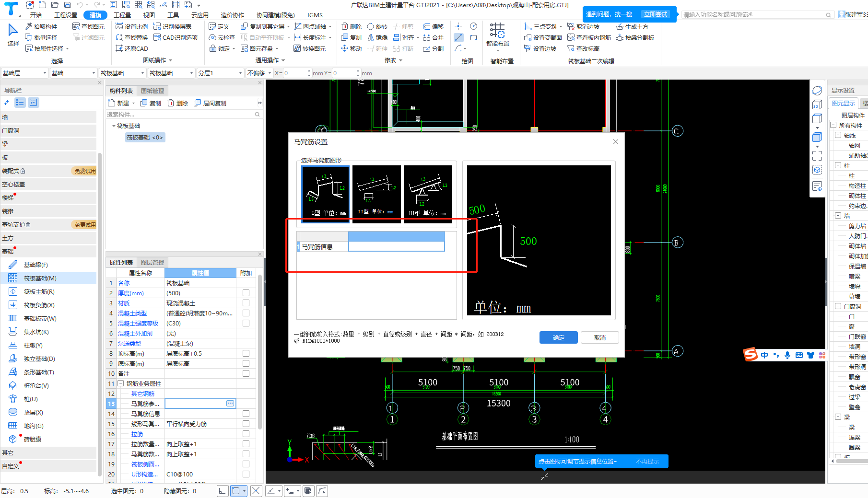Collapse the 轴线 node in display settings
Image resolution: width=868 pixels, height=498 pixels.
click(x=838, y=135)
